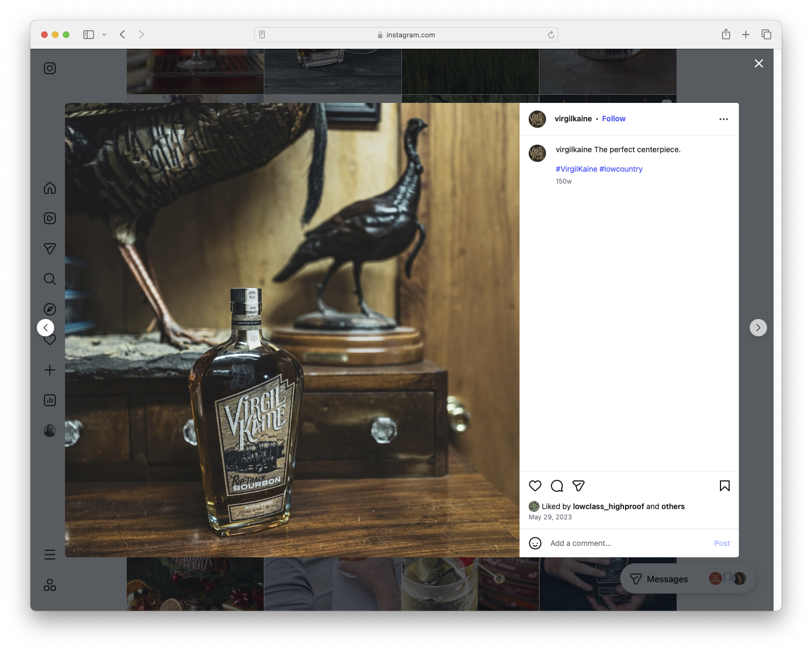812x651 pixels.
Task: Click the Follow link next to virgilkaine
Action: click(x=613, y=119)
